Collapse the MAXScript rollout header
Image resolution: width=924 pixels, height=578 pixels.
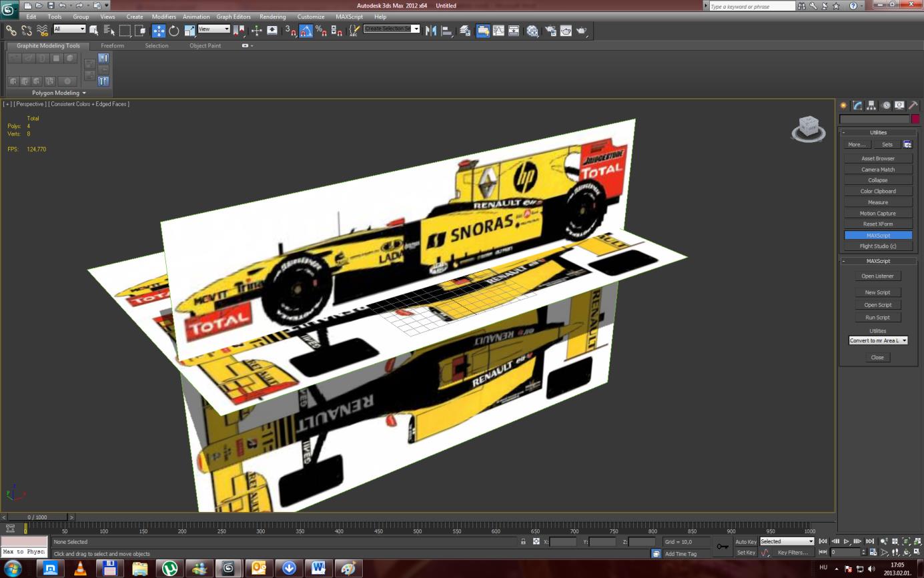click(x=878, y=261)
